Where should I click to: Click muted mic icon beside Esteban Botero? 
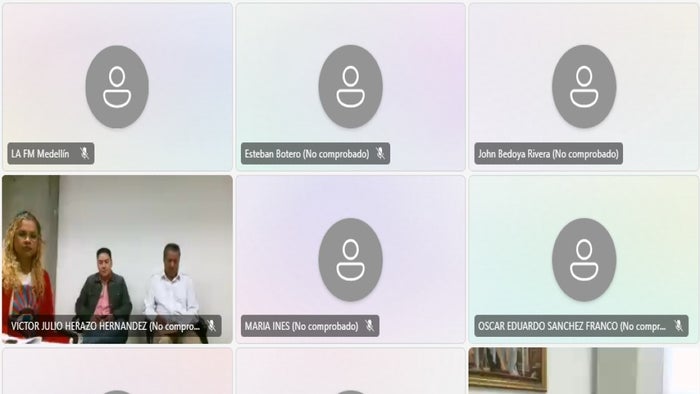[380, 153]
